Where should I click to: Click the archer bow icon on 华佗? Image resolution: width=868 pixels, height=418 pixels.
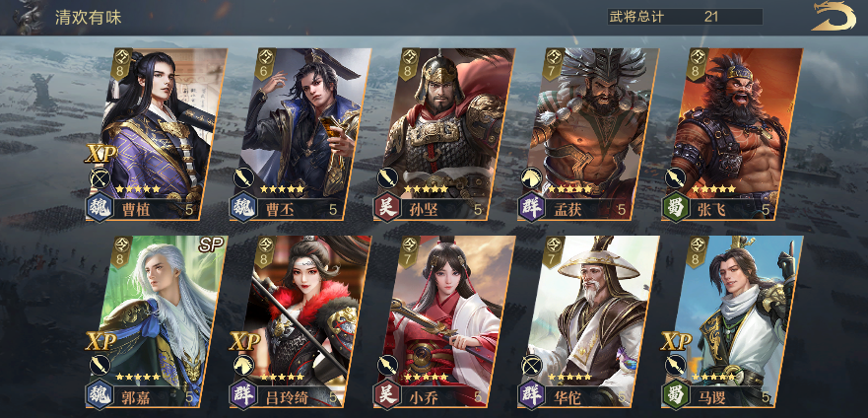click(x=531, y=366)
